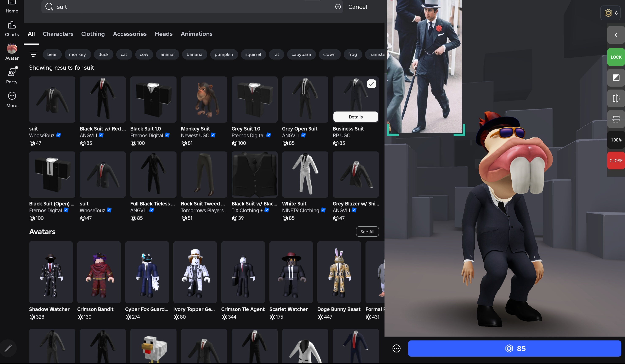
Task: Click the blue 85 Robux buy button
Action: click(514, 348)
